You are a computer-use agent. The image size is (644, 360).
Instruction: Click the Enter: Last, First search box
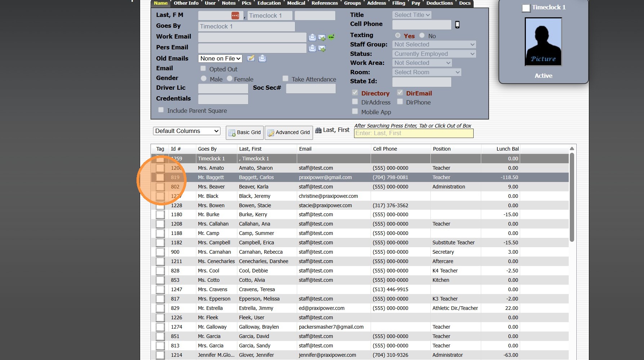413,133
